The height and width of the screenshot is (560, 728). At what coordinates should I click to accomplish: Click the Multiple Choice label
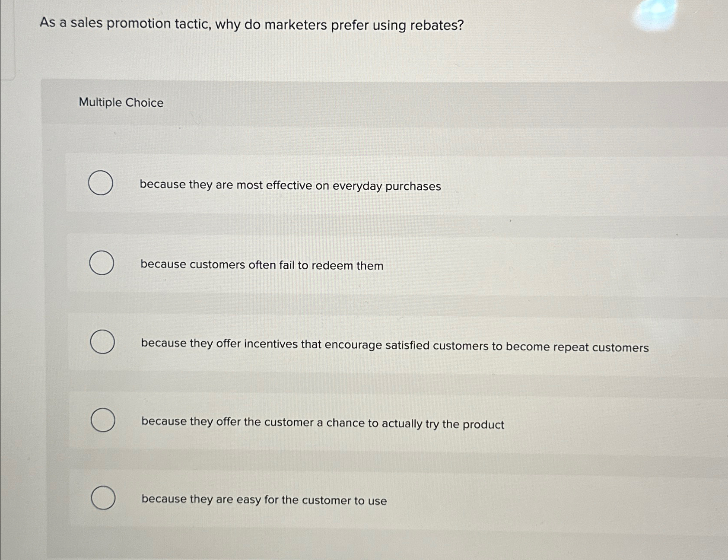point(121,103)
